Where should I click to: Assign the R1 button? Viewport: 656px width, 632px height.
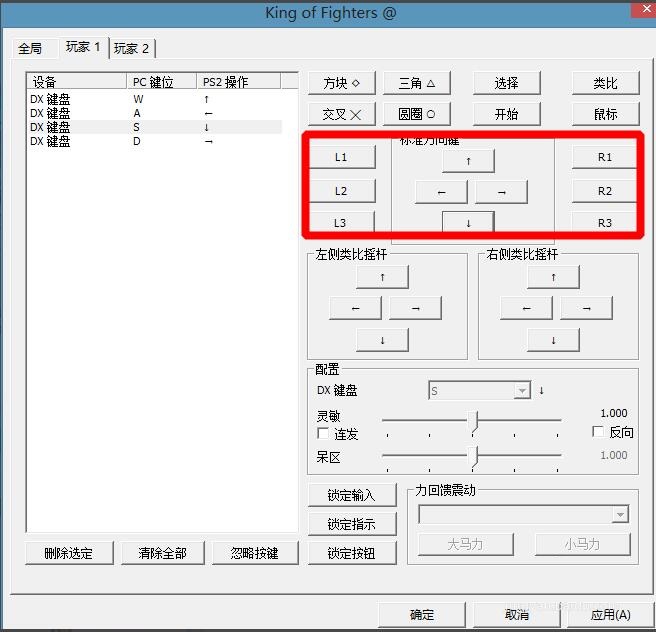click(605, 157)
